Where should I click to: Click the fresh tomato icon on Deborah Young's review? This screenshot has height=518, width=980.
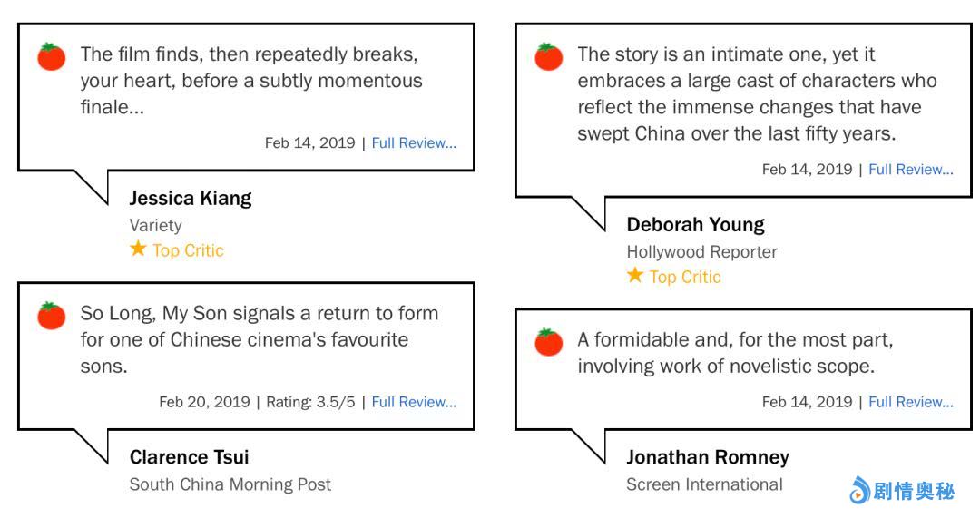[548, 56]
